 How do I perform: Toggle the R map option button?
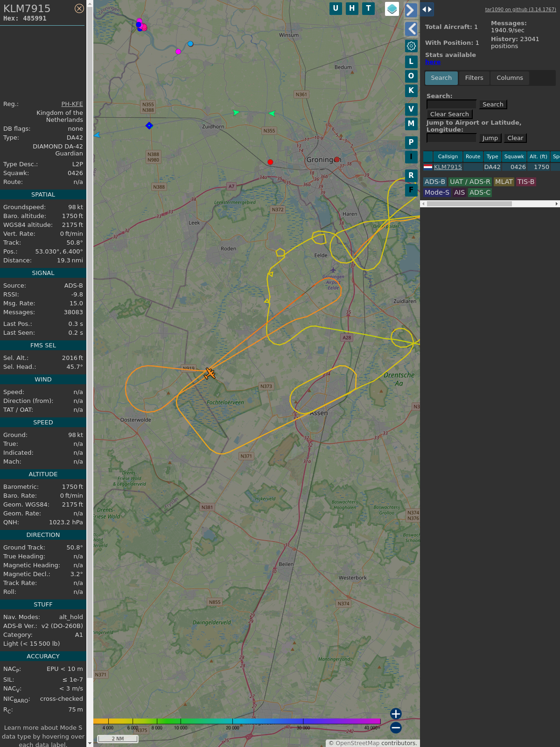(411, 175)
